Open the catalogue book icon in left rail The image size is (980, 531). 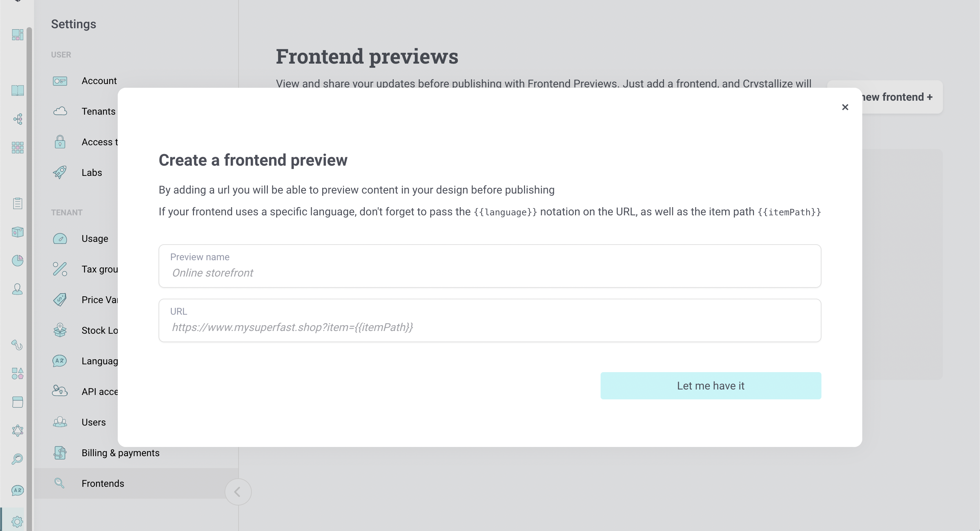(17, 90)
